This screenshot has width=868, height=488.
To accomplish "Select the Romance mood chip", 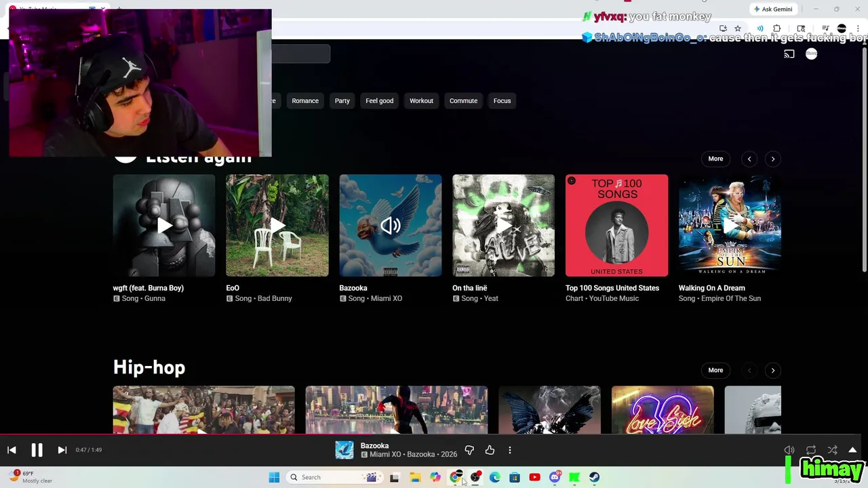I will pyautogui.click(x=305, y=101).
